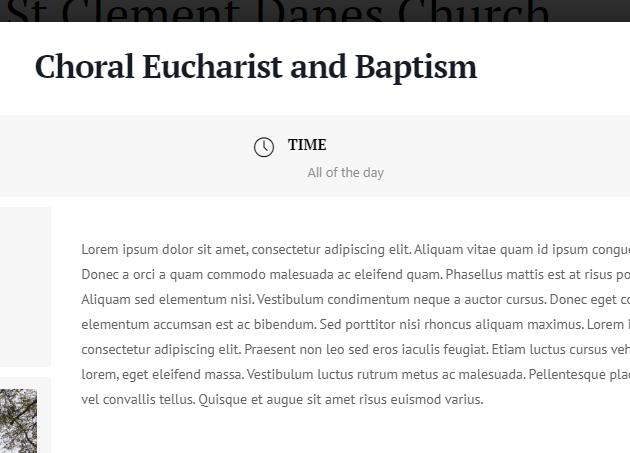Click the Choral Eucharist and Baptism heading
The width and height of the screenshot is (630, 453).
coord(256,67)
